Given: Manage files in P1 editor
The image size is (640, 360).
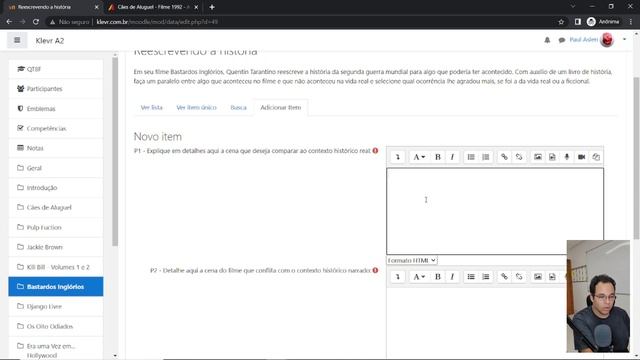Looking at the screenshot, I should click(x=596, y=157).
